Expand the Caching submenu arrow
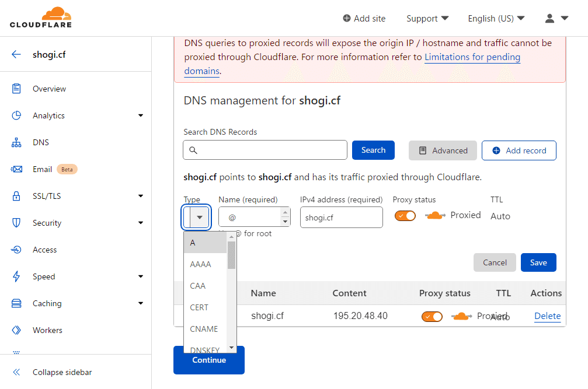Viewport: 588px width, 389px height. 141,303
